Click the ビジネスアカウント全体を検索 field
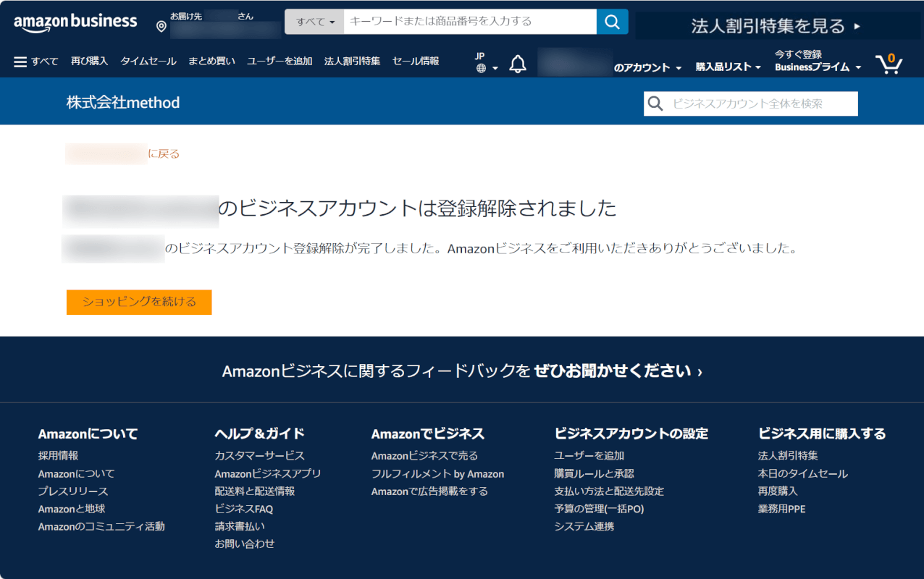Viewport: 924px width, 579px height. [x=751, y=103]
